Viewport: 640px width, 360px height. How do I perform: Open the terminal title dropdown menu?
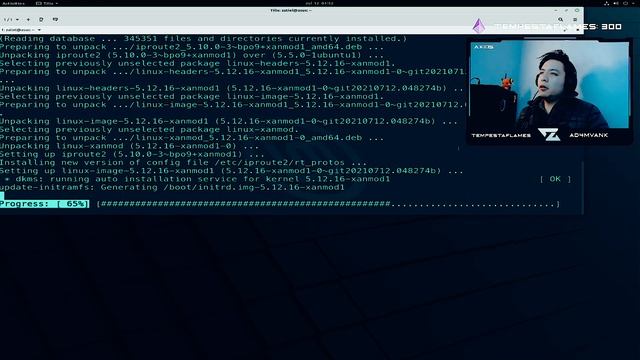pyautogui.click(x=21, y=30)
